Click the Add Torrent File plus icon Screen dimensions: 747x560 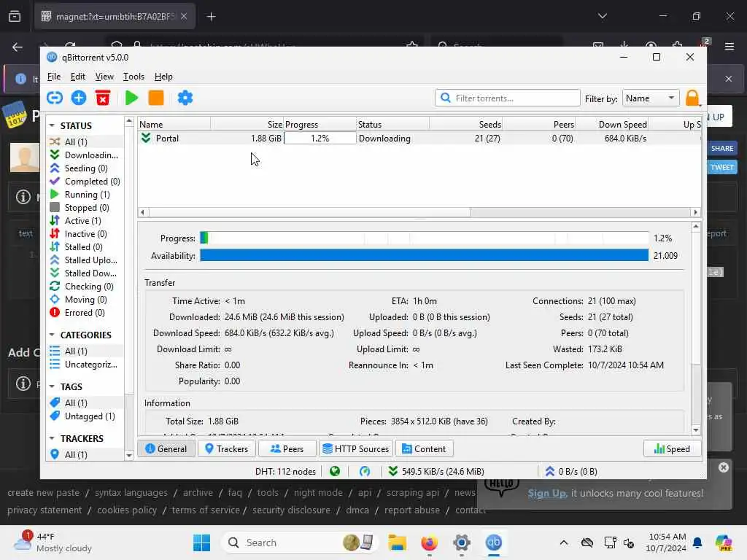(x=79, y=98)
